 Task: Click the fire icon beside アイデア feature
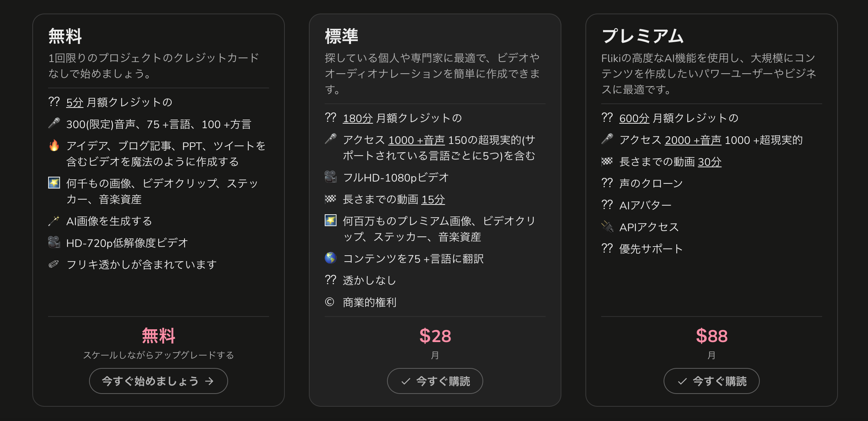54,145
